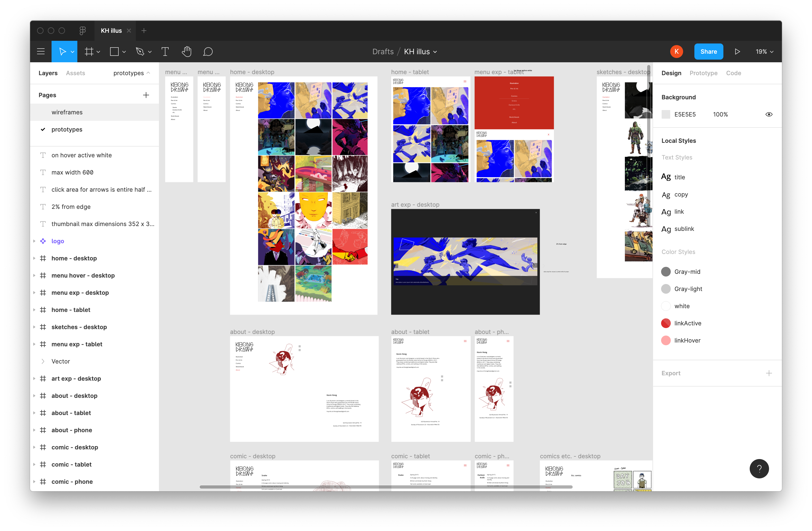The width and height of the screenshot is (812, 531).
Task: Expand the home - desktop layer
Action: pyautogui.click(x=34, y=258)
